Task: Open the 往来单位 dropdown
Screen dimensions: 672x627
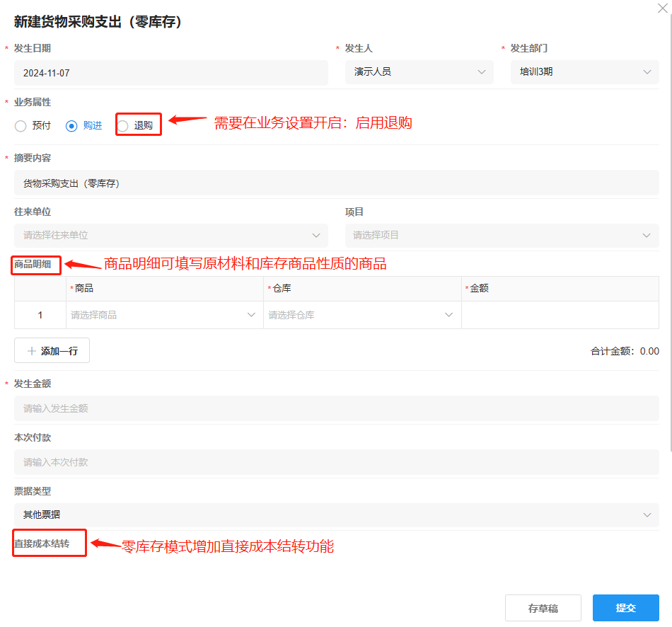Action: 170,234
